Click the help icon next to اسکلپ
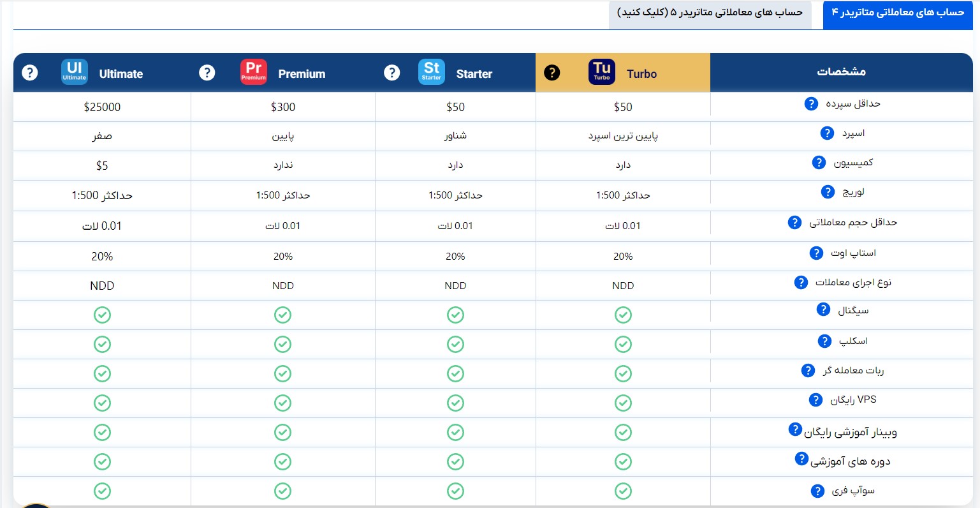The width and height of the screenshot is (980, 508). pos(824,341)
